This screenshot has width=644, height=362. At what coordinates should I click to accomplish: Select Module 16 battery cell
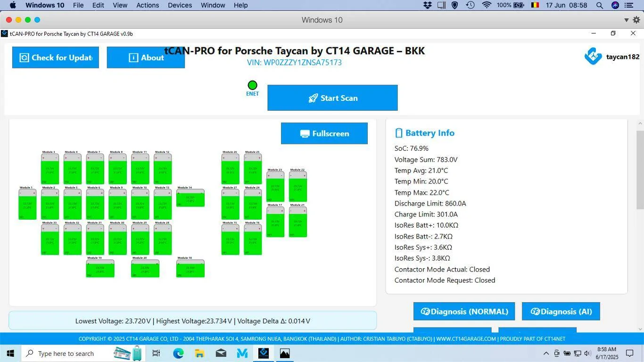[x=253, y=239]
